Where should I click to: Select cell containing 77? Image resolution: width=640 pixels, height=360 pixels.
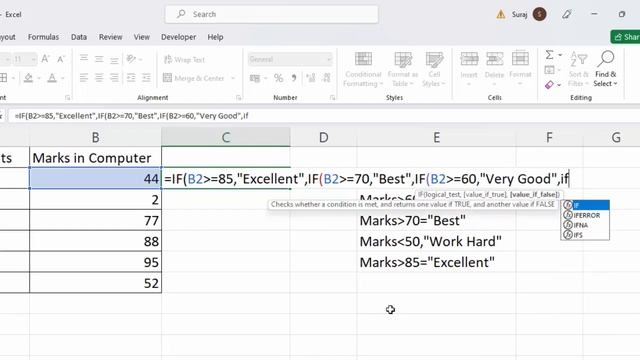click(x=96, y=220)
